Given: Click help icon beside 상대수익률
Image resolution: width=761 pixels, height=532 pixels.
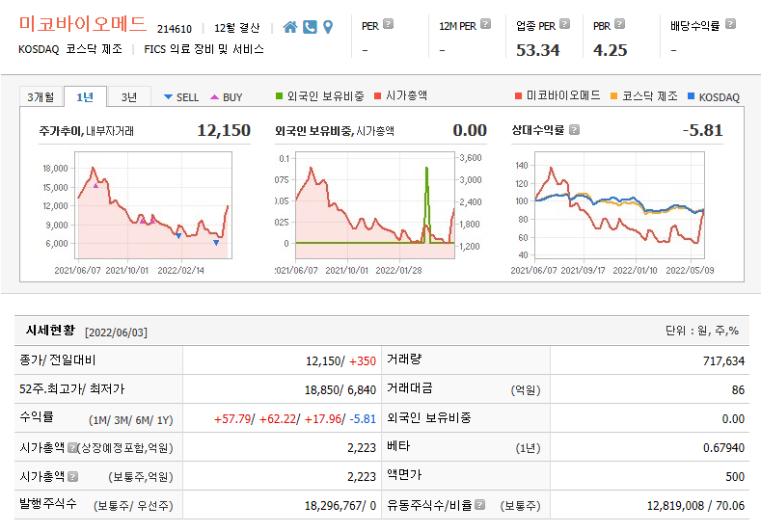Looking at the screenshot, I should coord(574,130).
